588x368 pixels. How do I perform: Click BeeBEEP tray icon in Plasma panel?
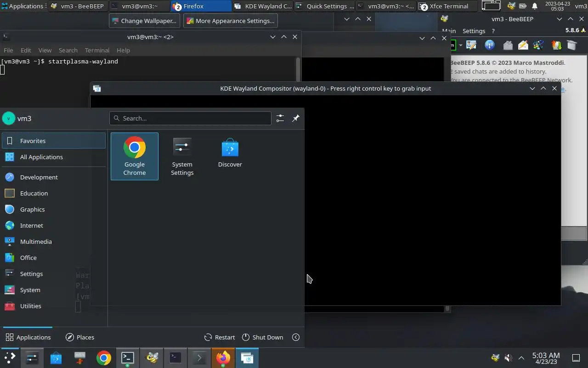tap(495, 358)
